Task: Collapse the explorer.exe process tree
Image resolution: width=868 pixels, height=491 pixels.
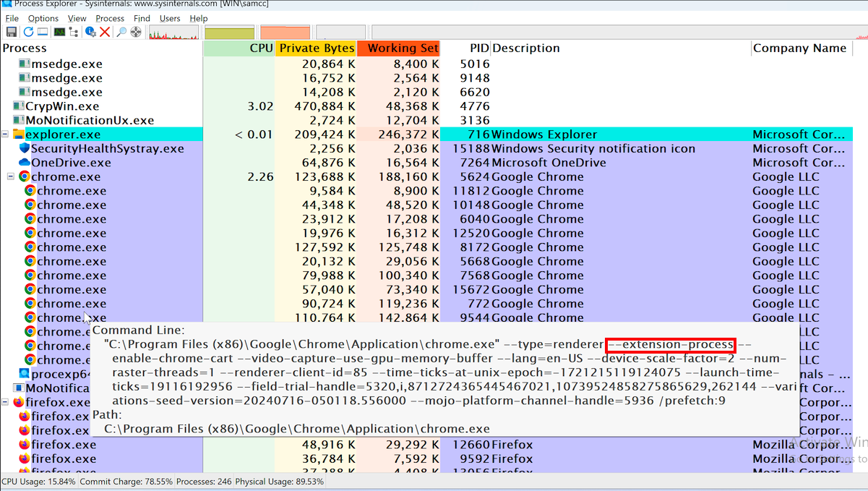Action: click(5, 135)
